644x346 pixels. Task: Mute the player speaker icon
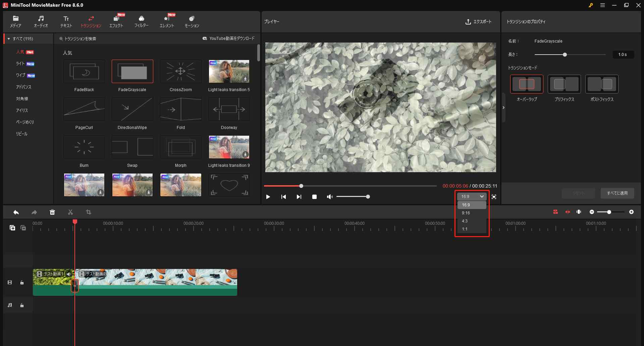[329, 197]
